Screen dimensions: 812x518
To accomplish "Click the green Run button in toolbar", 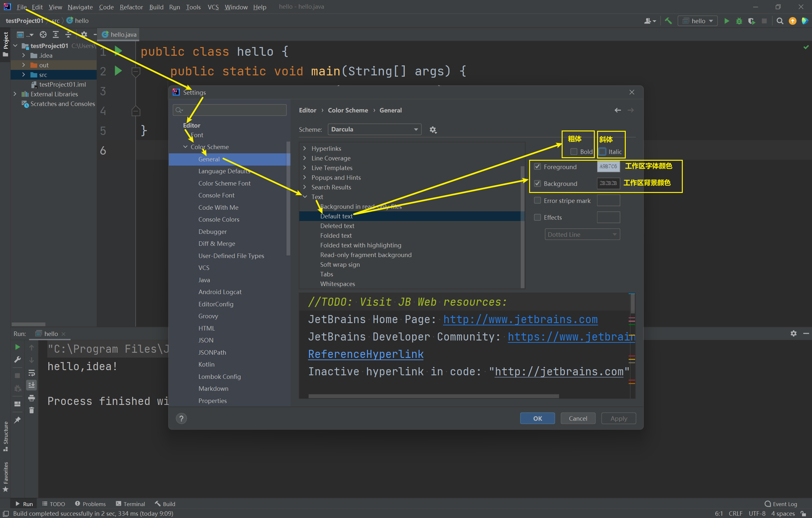I will click(727, 21).
